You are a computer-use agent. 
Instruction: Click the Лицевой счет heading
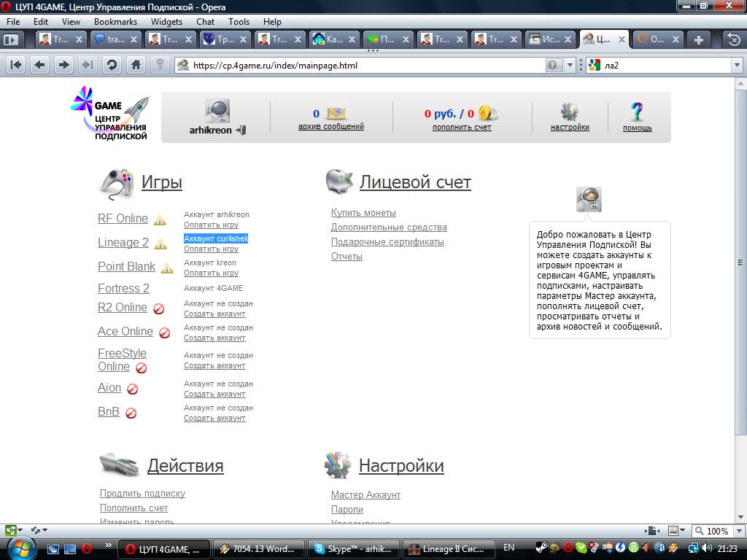click(x=415, y=182)
